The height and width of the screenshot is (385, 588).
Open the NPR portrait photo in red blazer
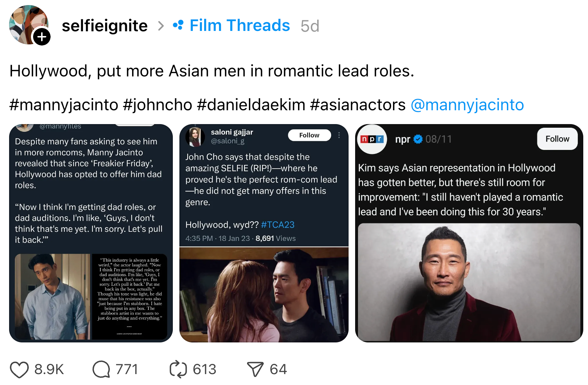(x=469, y=282)
